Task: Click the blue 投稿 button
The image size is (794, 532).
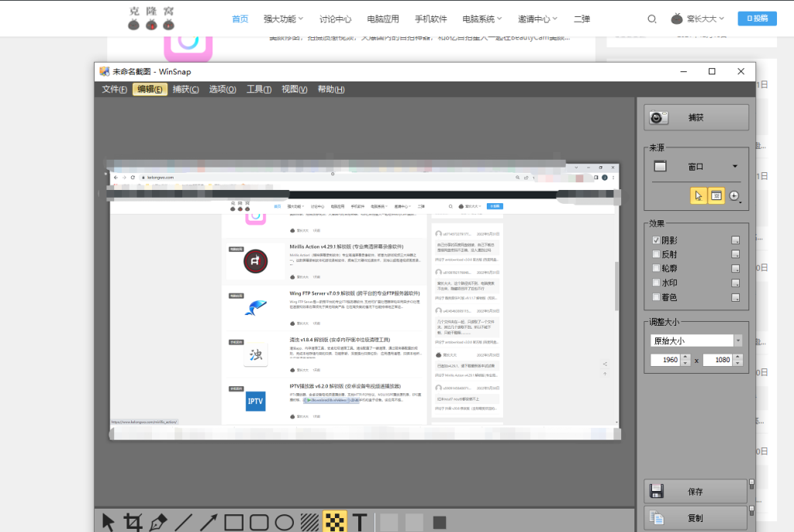Action: click(757, 19)
